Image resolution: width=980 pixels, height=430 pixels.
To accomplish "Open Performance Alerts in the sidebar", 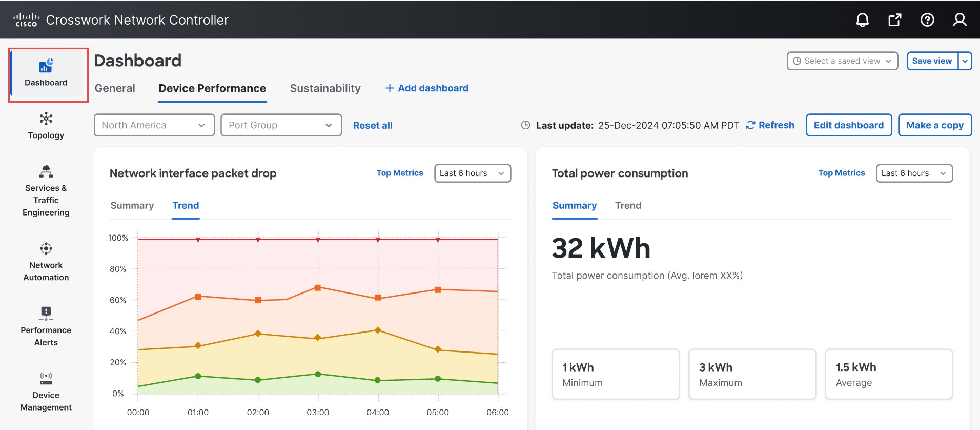I will coord(46,327).
